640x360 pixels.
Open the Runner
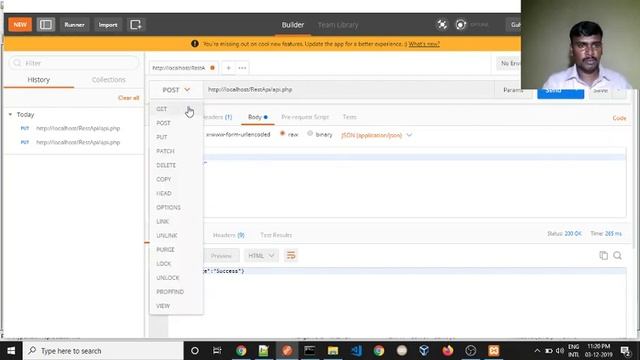click(x=74, y=25)
